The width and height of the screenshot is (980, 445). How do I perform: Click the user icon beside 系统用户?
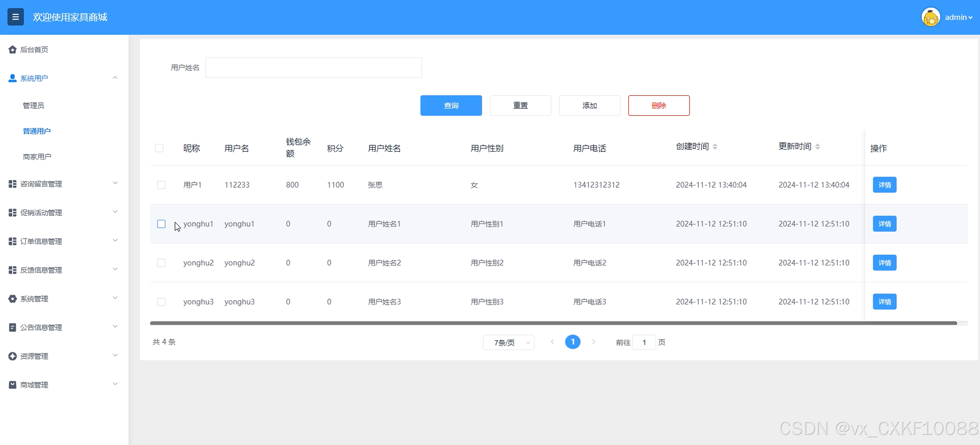pos(13,78)
